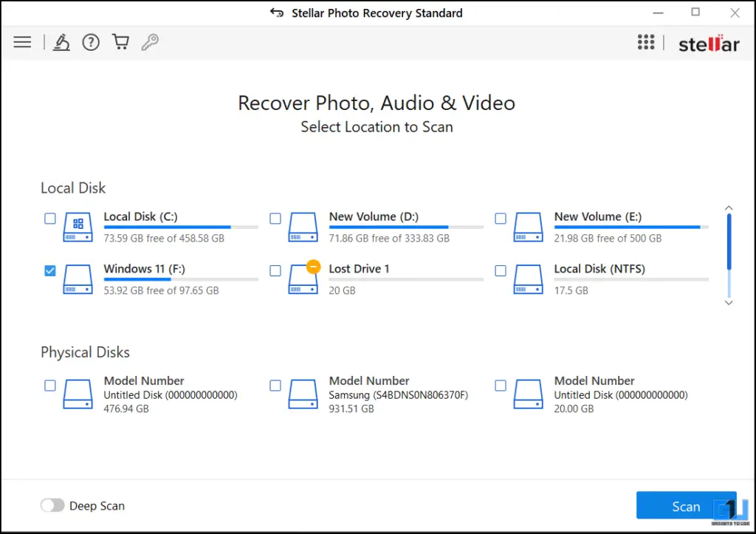The width and height of the screenshot is (756, 534).
Task: Enable the Deep Scan toggle
Action: pyautogui.click(x=52, y=506)
